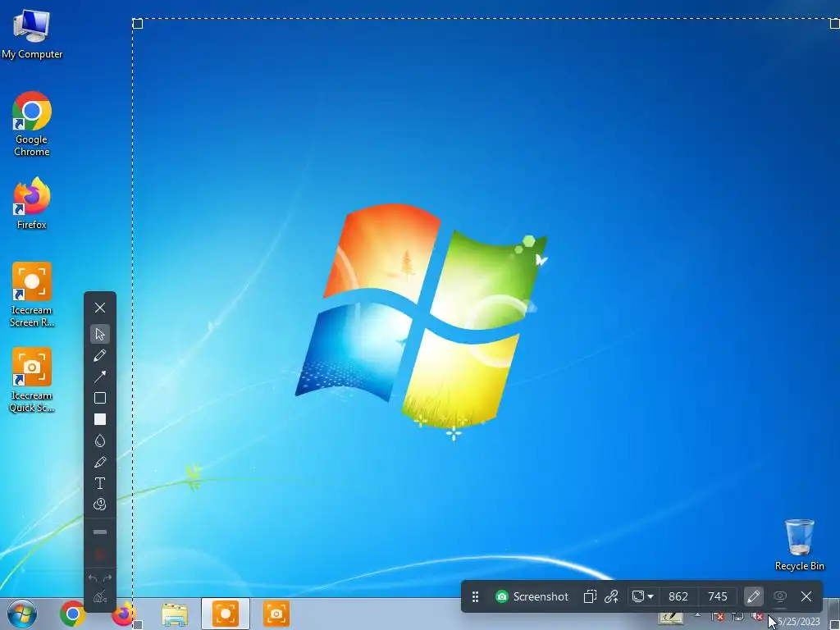Click the top-left selection corner handle

(138, 24)
